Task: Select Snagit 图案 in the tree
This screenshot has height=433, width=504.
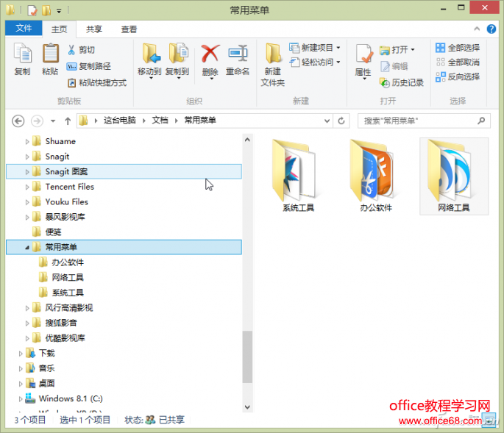Action: pos(124,171)
